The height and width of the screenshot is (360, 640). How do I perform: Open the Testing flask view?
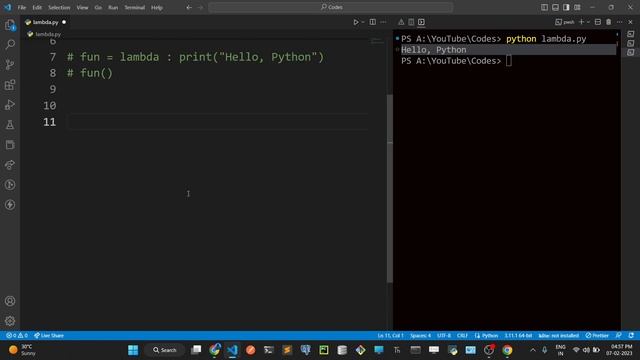(x=10, y=125)
